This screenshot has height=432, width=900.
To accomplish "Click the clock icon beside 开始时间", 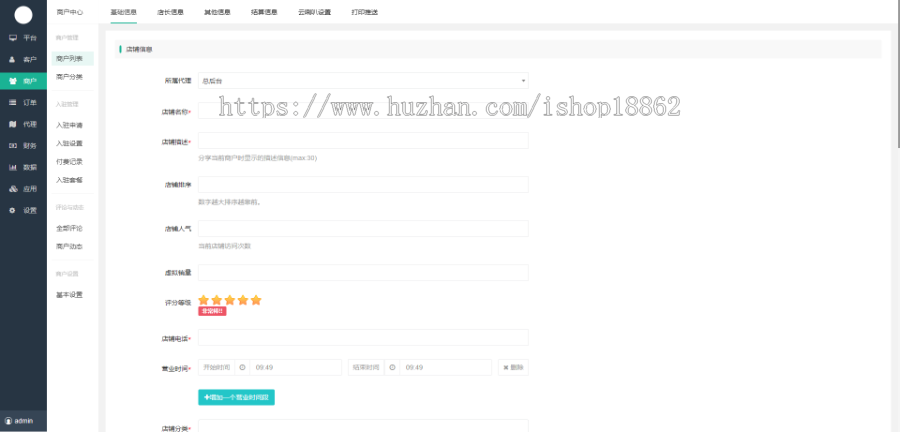I will click(242, 368).
